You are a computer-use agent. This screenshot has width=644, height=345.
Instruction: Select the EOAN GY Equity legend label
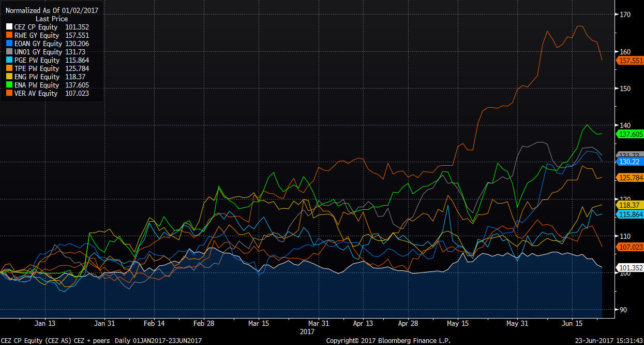click(38, 44)
